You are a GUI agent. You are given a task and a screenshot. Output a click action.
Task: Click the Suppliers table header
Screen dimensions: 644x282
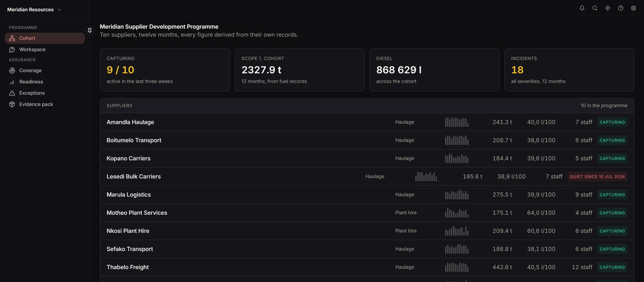pyautogui.click(x=367, y=106)
